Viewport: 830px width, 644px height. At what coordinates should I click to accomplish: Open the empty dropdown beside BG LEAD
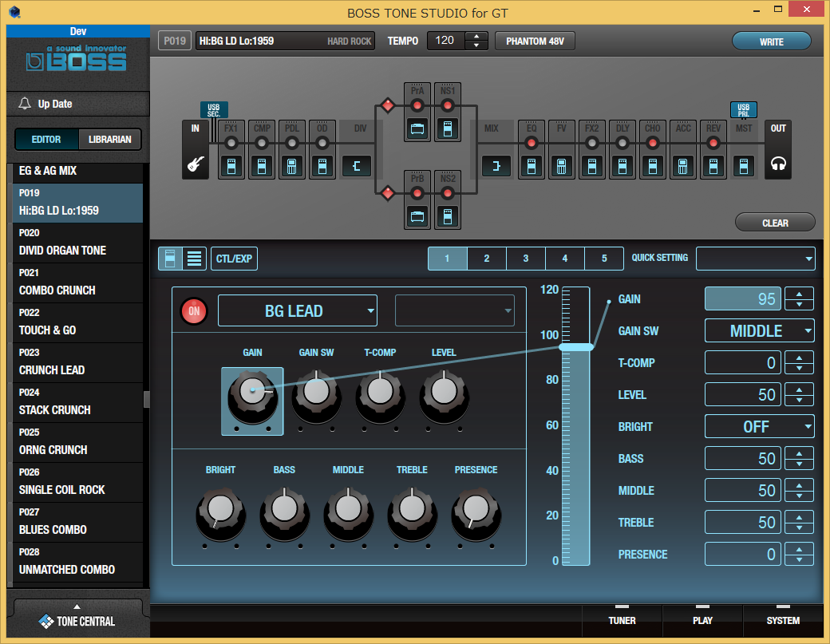click(x=455, y=310)
